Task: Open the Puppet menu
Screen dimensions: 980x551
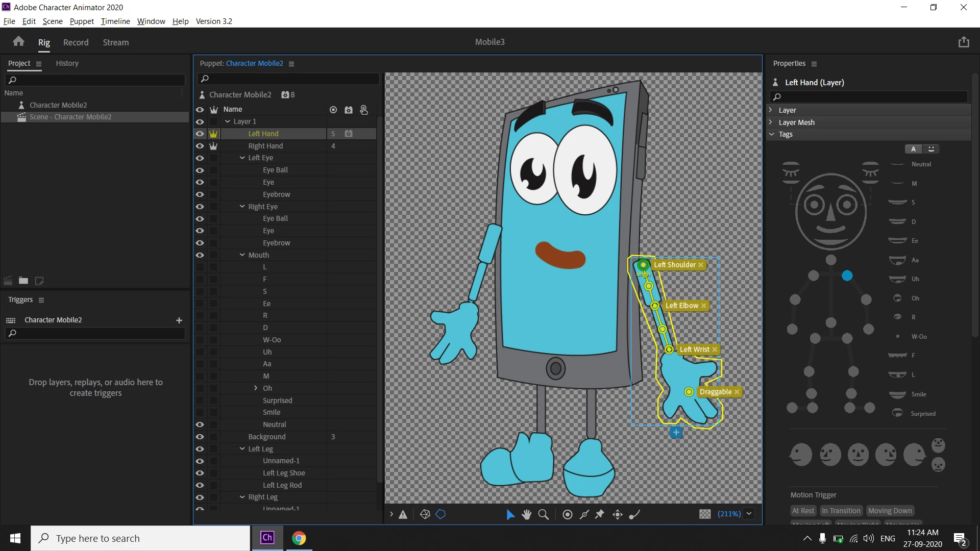Action: pos(82,21)
